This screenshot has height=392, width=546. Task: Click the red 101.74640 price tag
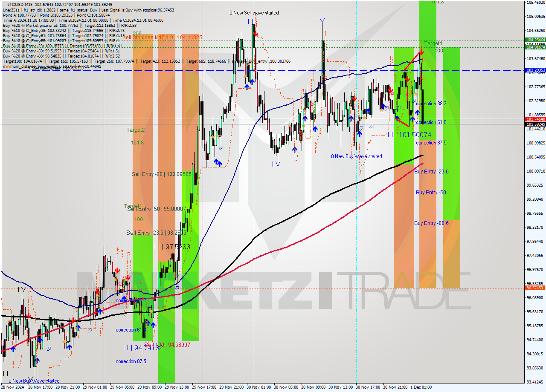tap(535, 119)
